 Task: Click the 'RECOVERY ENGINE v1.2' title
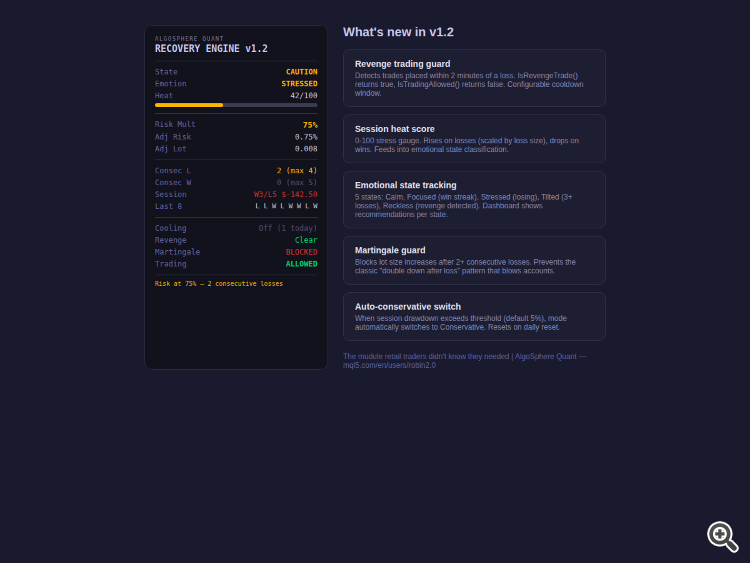tap(211, 48)
